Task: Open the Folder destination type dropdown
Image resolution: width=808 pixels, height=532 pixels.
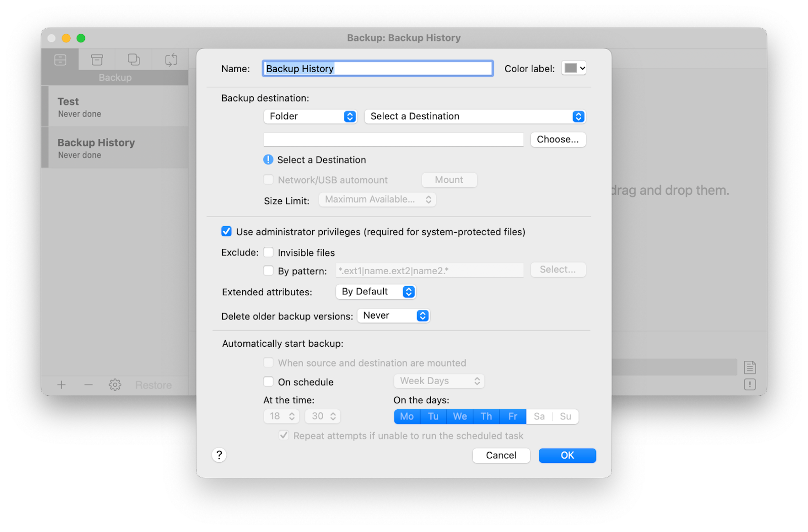Action: pos(310,117)
